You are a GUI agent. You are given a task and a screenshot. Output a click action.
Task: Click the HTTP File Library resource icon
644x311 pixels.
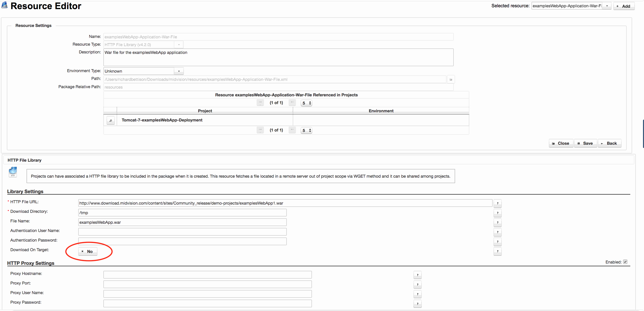pyautogui.click(x=13, y=172)
